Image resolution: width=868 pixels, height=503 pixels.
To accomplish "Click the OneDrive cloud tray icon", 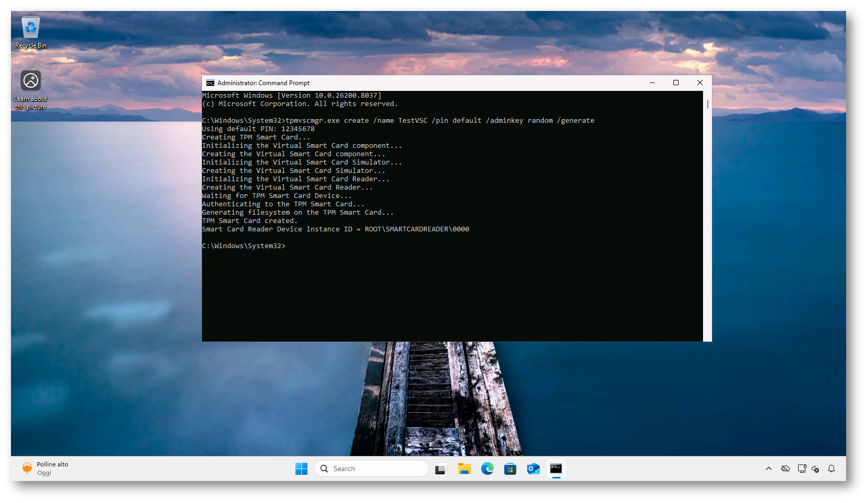I will point(785,469).
